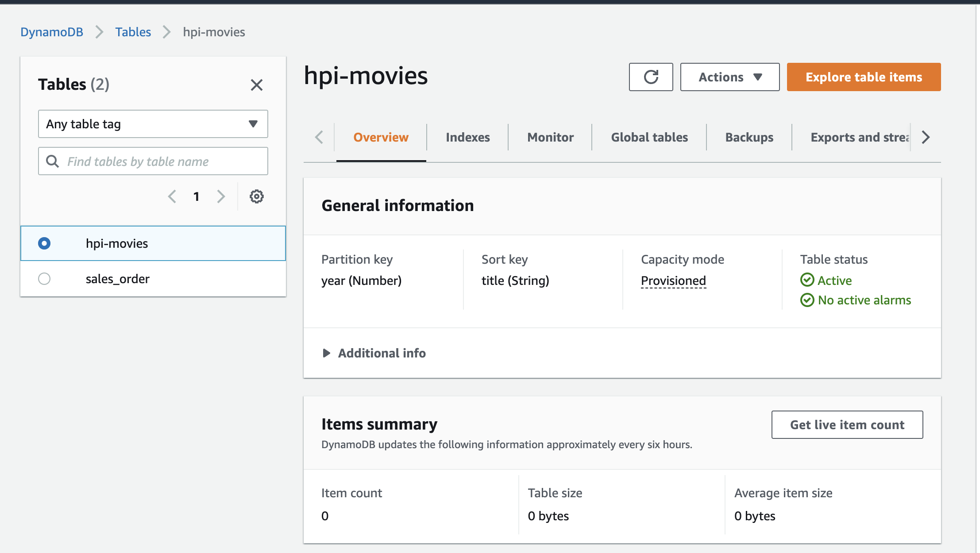
Task: Go to next page of tables list
Action: [221, 196]
